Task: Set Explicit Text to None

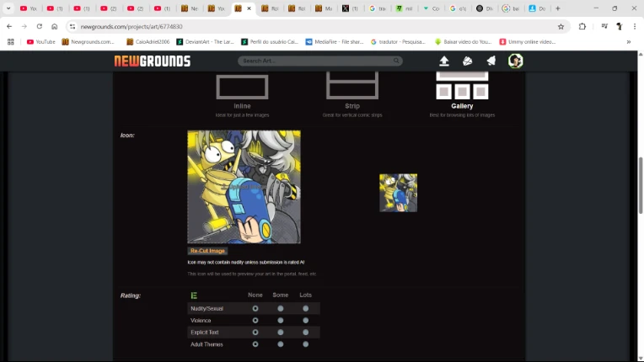Action: point(255,332)
